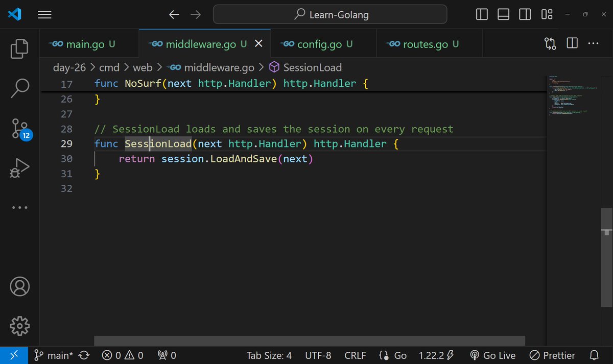Click the sticky NoSurf function header line
This screenshot has height=364, width=613.
click(294, 84)
